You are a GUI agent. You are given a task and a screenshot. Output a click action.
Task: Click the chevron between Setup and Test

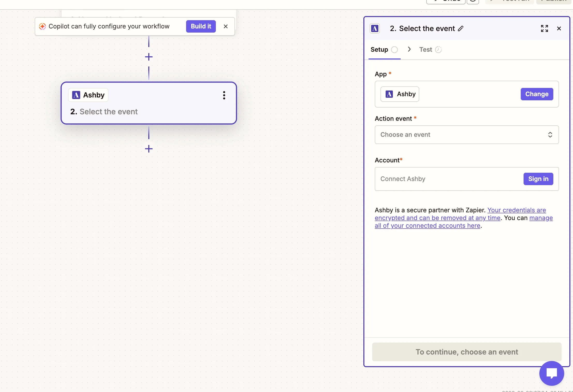tap(409, 49)
